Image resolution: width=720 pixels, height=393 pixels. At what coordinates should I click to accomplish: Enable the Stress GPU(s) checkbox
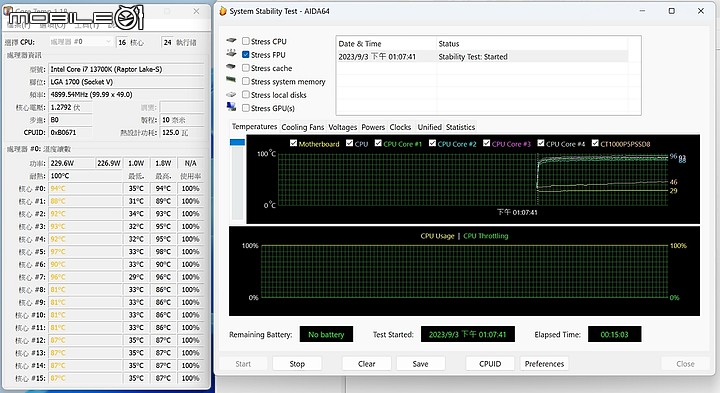point(246,108)
